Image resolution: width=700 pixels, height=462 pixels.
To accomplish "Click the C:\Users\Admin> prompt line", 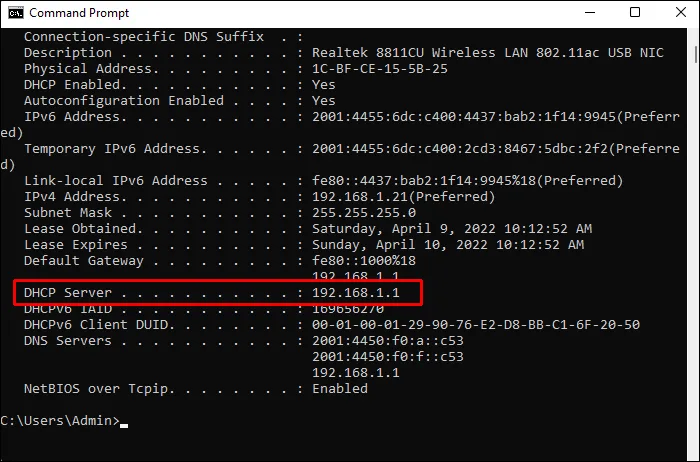I will pyautogui.click(x=60, y=420).
